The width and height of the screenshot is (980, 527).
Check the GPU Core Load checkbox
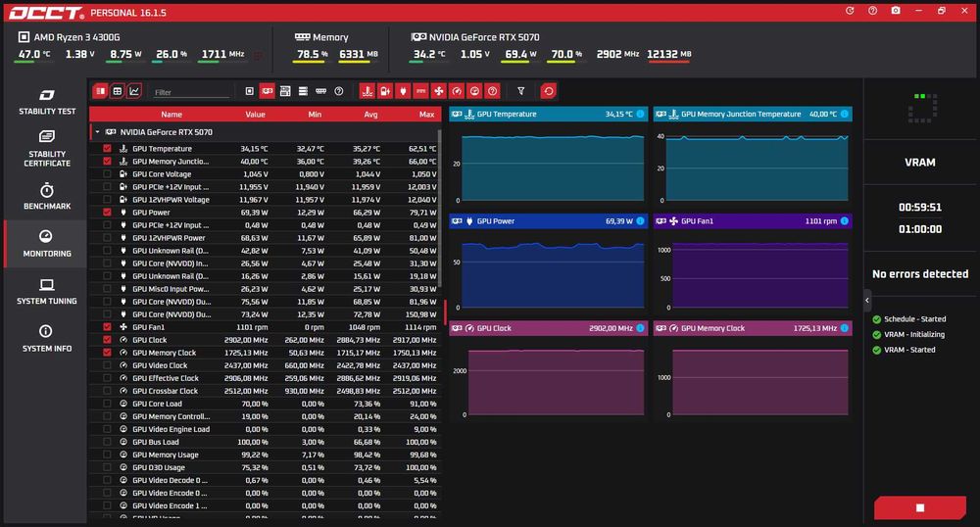coord(107,404)
